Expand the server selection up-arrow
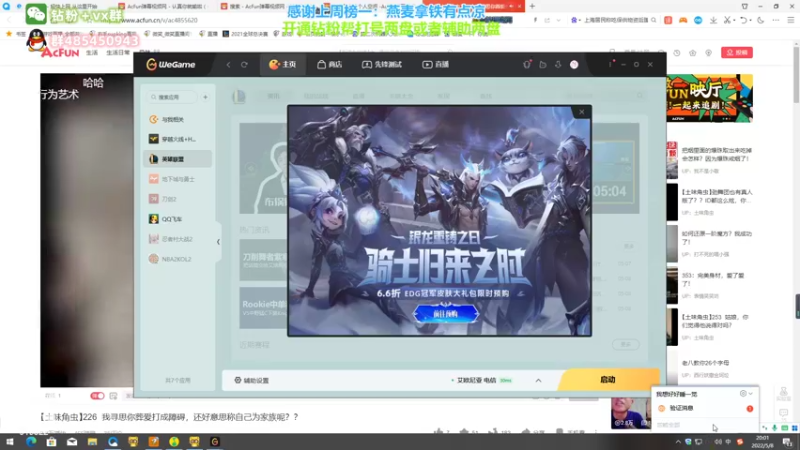The width and height of the screenshot is (800, 450). pyautogui.click(x=538, y=381)
